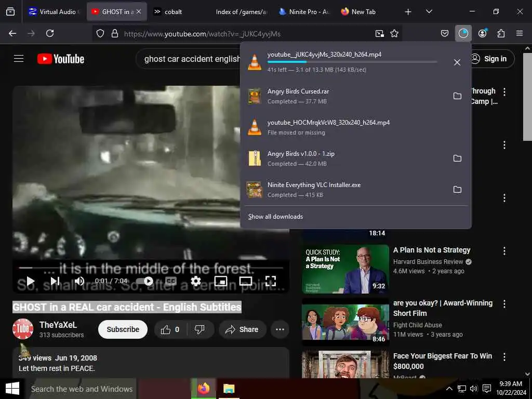
Task: Enable the miniplayer mode
Action: (221, 281)
